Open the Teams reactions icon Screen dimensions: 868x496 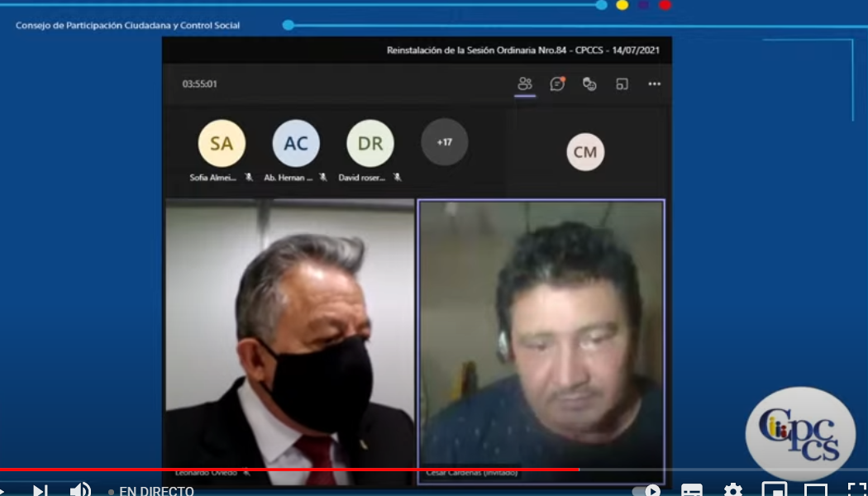coord(589,84)
